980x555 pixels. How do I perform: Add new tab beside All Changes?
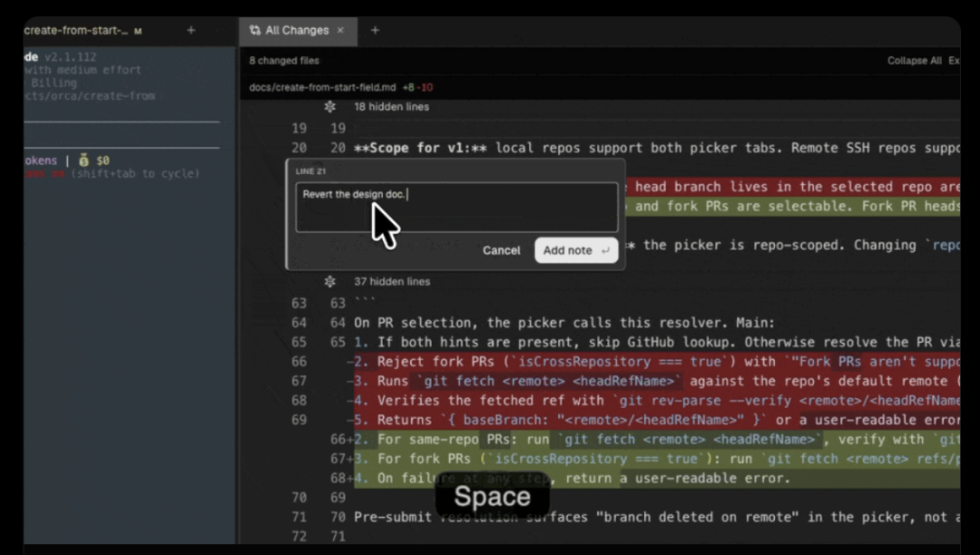(x=375, y=30)
